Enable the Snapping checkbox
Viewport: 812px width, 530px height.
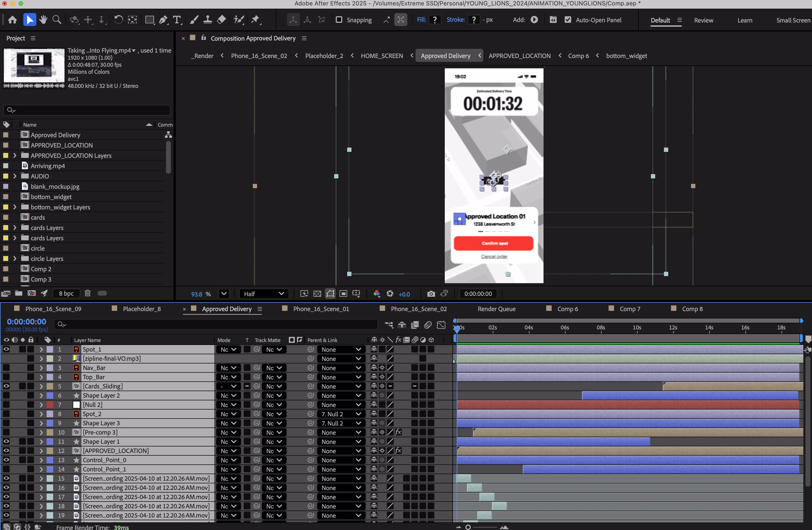coord(339,20)
